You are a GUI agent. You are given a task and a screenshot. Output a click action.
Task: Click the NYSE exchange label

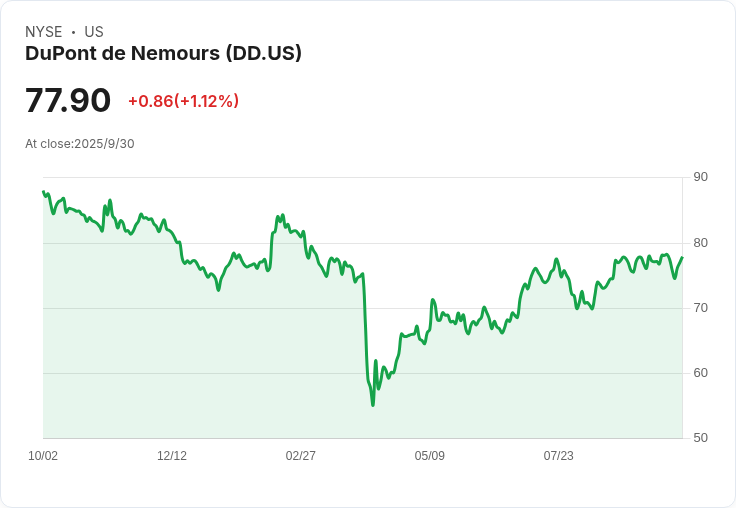click(x=44, y=32)
